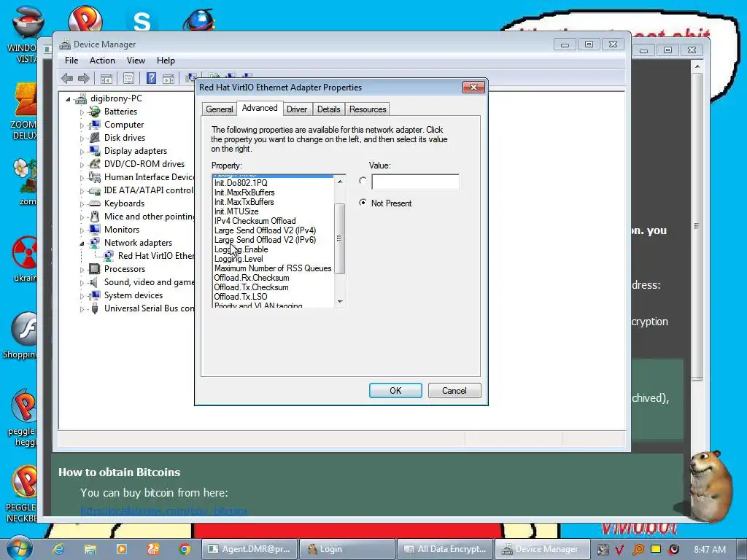
Task: Click the ukraine radiation desktop icon
Action: point(24,253)
